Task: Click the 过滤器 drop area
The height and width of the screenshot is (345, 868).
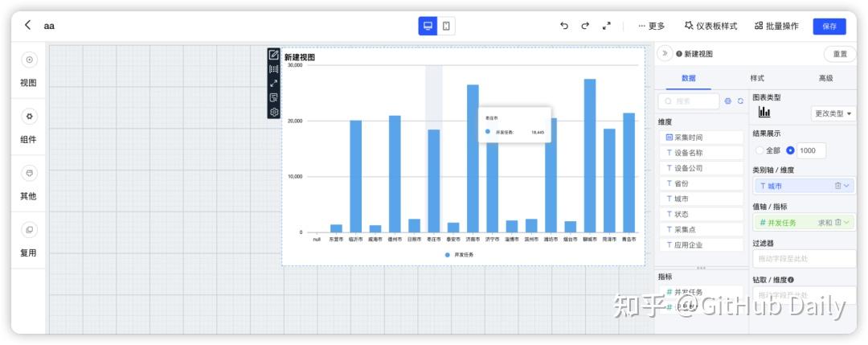Action: (x=804, y=259)
